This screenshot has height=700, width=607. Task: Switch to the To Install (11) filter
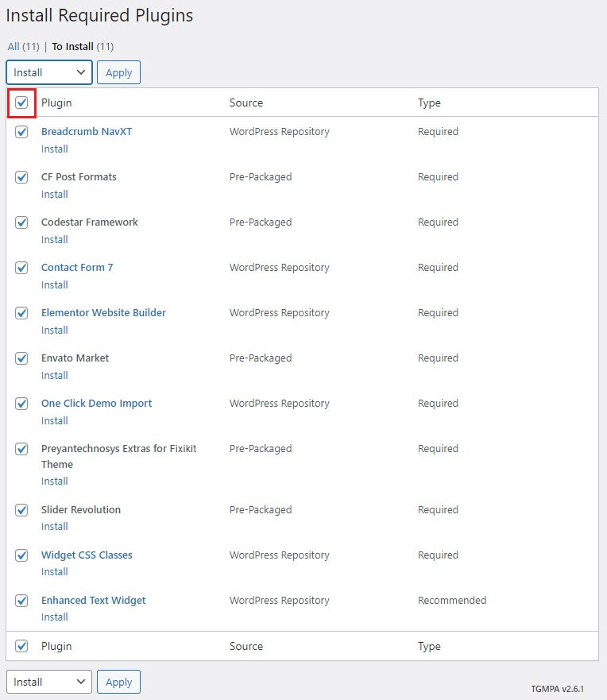pyautogui.click(x=83, y=46)
